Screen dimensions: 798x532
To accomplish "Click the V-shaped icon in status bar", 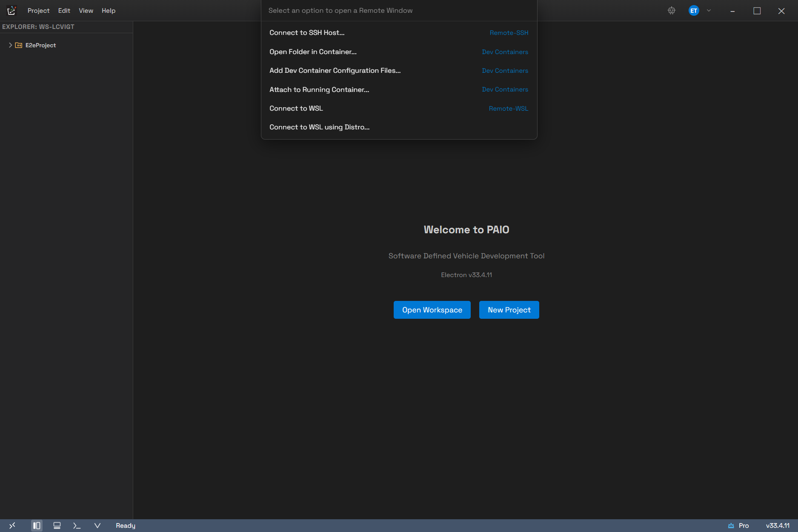I will (97, 526).
